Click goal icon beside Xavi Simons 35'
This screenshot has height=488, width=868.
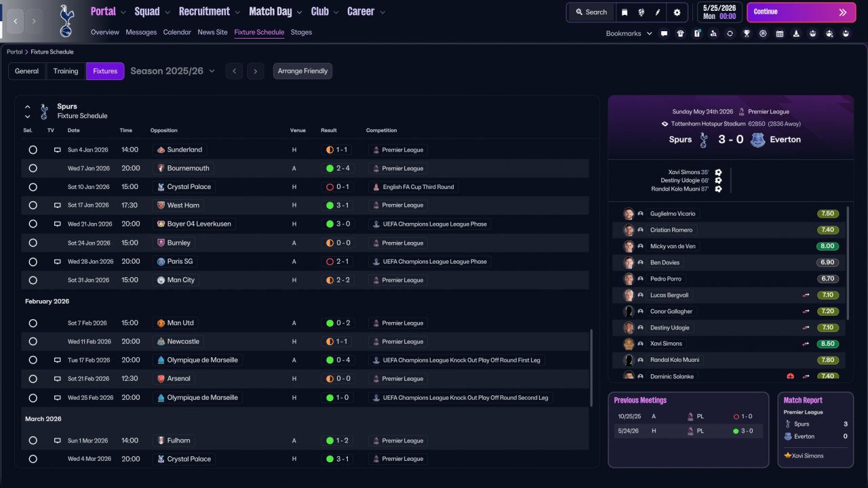[718, 173]
